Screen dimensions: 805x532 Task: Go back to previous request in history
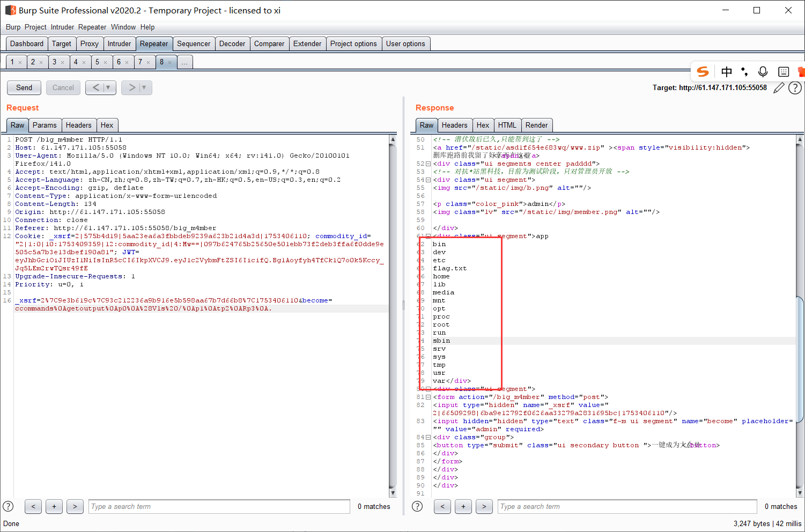click(95, 87)
